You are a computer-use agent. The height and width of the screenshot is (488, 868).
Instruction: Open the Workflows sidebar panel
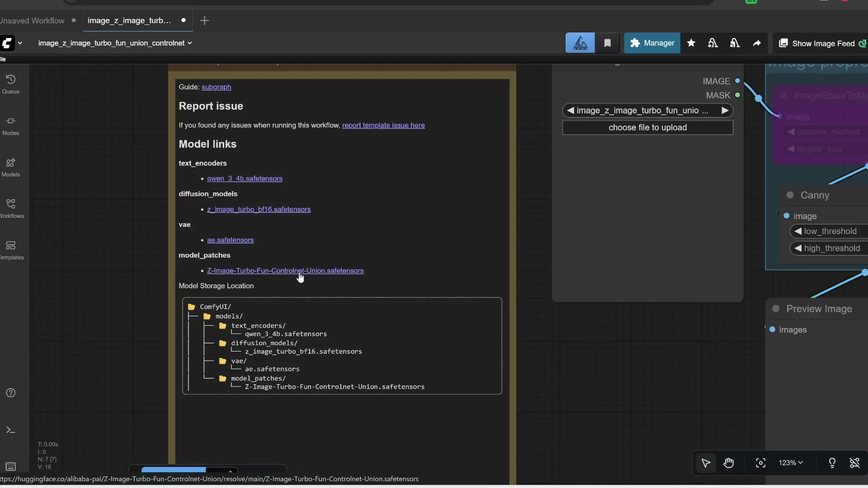coord(12,207)
